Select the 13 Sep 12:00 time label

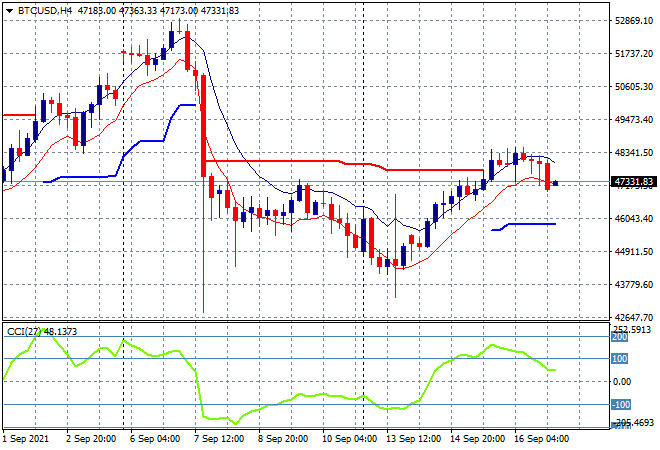point(416,438)
